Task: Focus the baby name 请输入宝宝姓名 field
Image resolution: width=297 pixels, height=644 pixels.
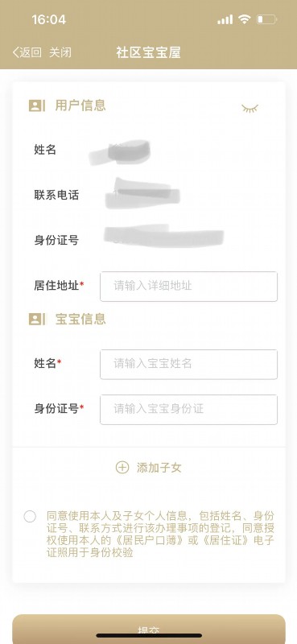Action: tap(188, 365)
